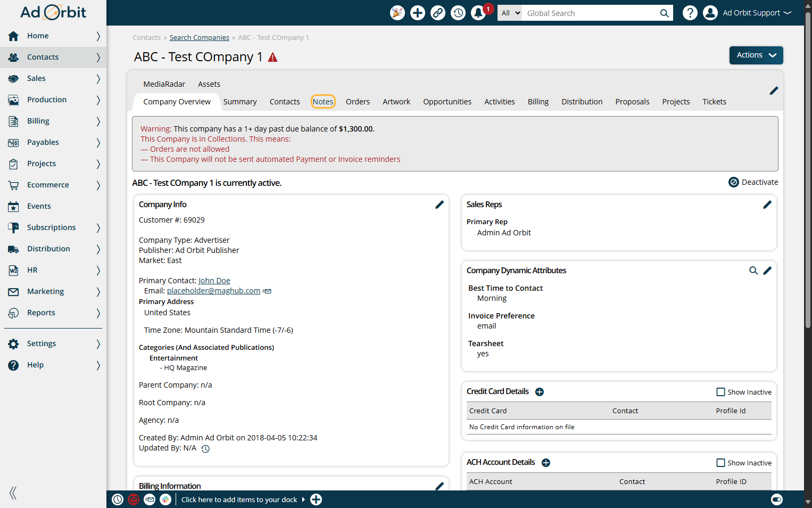Toggle Show Inactive for Credit Card Details
Image resolution: width=812 pixels, height=508 pixels.
click(x=720, y=392)
